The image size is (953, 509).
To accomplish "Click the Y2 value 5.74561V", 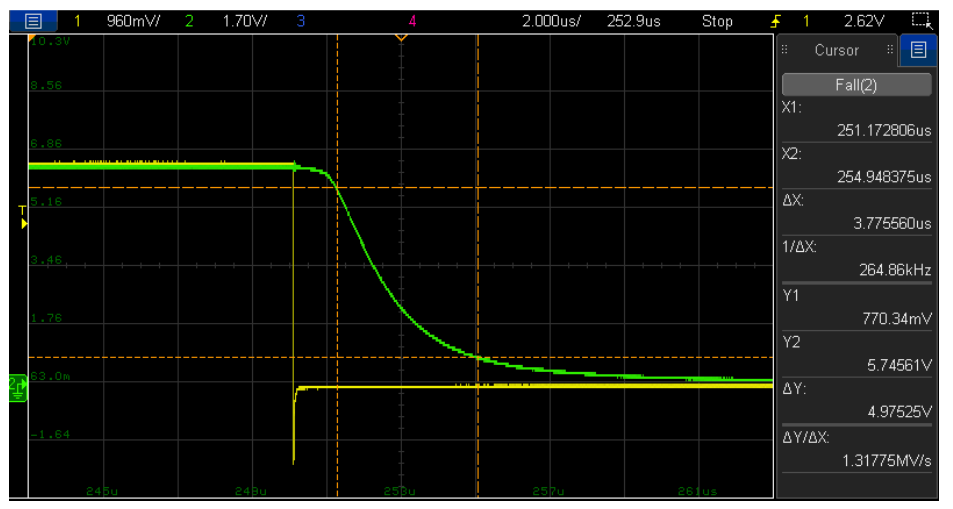I will point(899,365).
